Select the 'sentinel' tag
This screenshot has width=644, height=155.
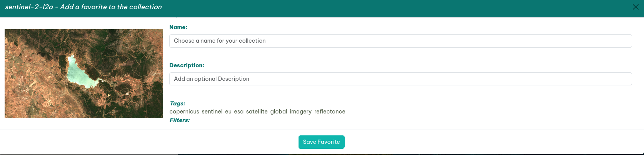pyautogui.click(x=212, y=112)
